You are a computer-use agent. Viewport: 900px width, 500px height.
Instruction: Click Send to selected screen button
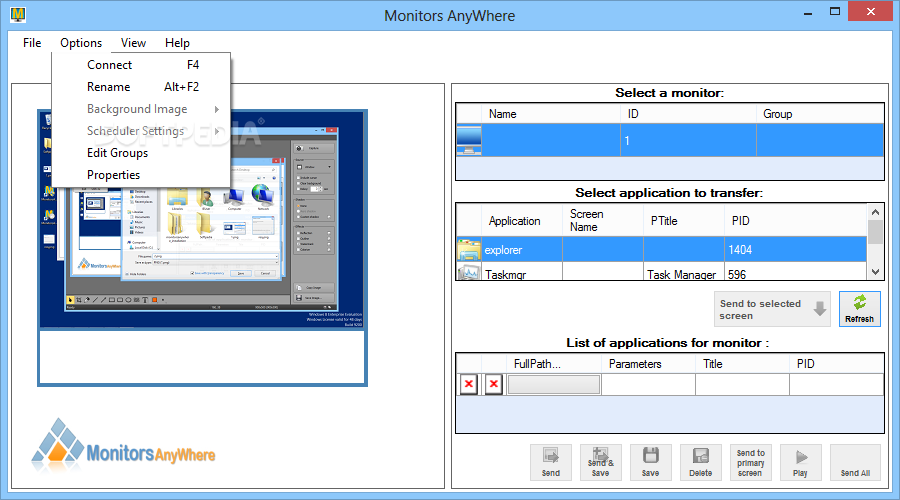pos(772,309)
